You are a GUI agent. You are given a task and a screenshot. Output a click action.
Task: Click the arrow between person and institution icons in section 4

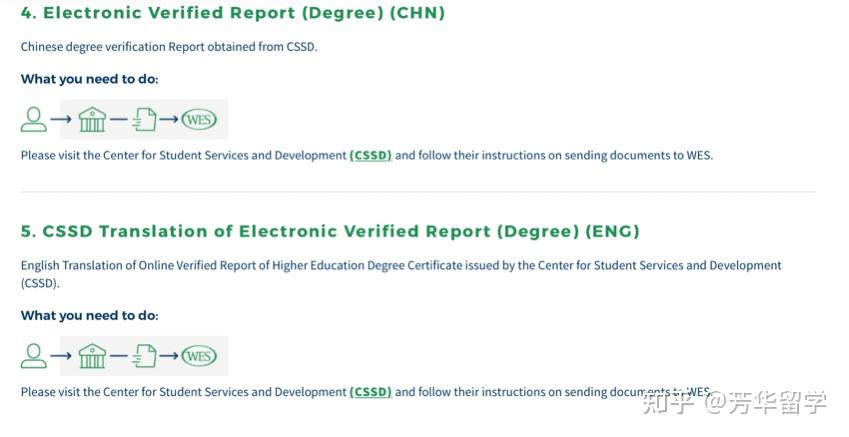pos(61,120)
